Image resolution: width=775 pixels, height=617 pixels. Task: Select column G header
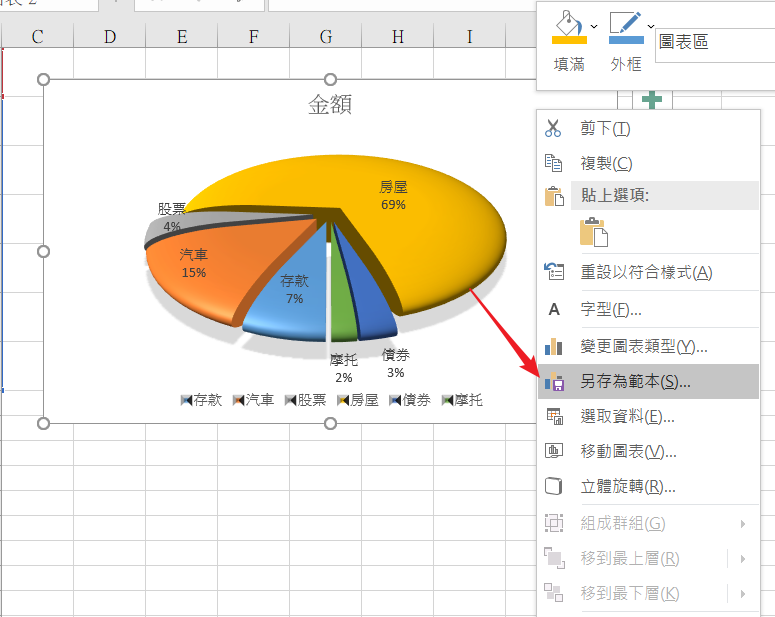pos(326,37)
